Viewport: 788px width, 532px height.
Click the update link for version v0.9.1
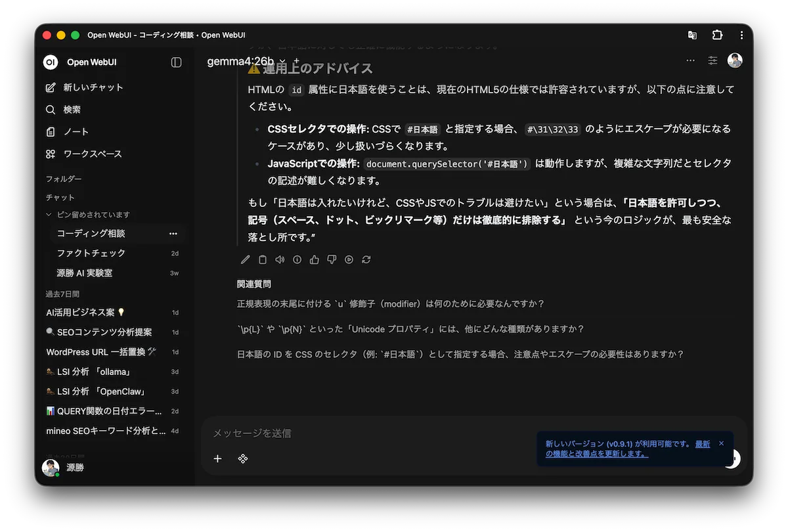pyautogui.click(x=702, y=444)
